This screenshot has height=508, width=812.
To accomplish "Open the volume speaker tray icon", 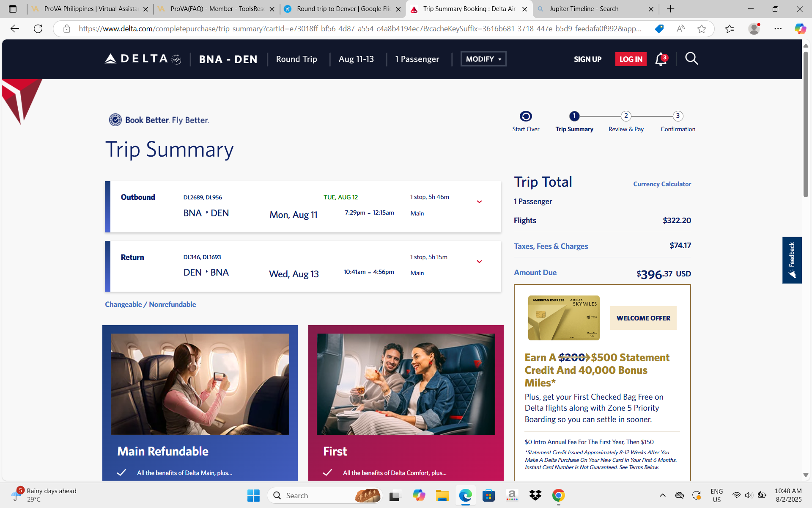I will click(749, 495).
